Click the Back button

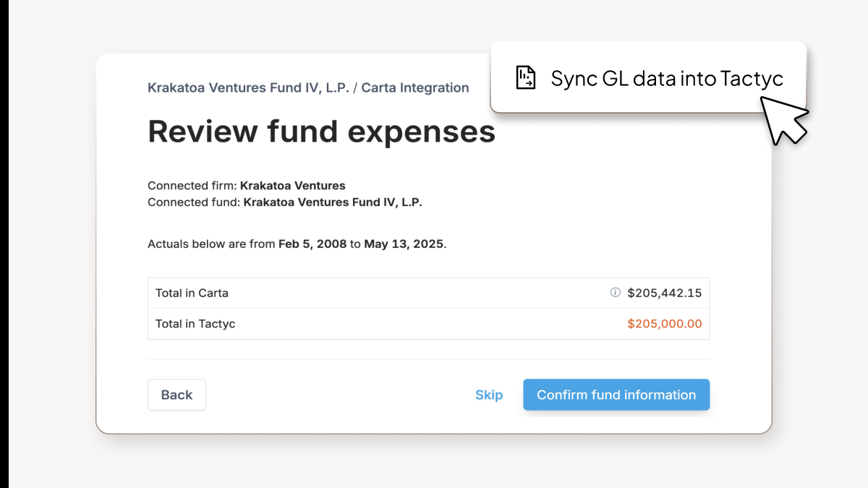176,395
